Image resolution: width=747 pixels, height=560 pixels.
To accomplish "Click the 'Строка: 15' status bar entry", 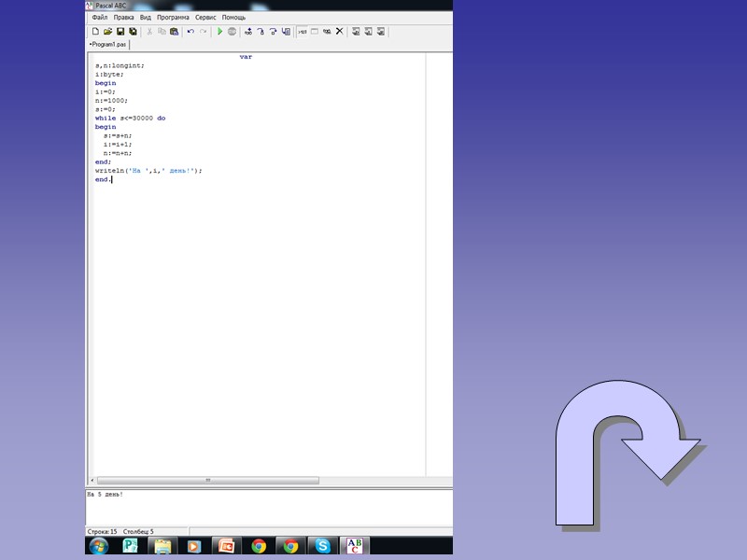I will pyautogui.click(x=102, y=531).
